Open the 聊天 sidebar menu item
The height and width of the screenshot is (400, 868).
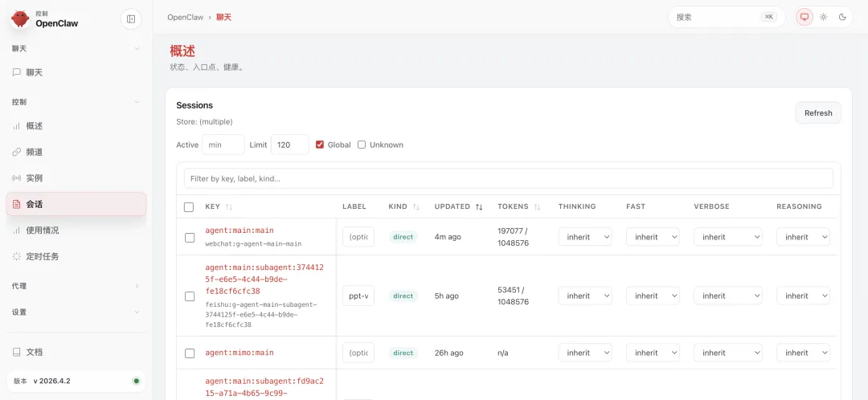tap(76, 72)
